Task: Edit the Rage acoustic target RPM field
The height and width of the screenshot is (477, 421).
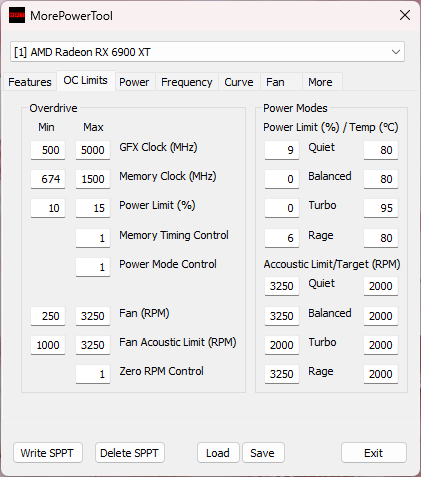Action: [x=381, y=374]
